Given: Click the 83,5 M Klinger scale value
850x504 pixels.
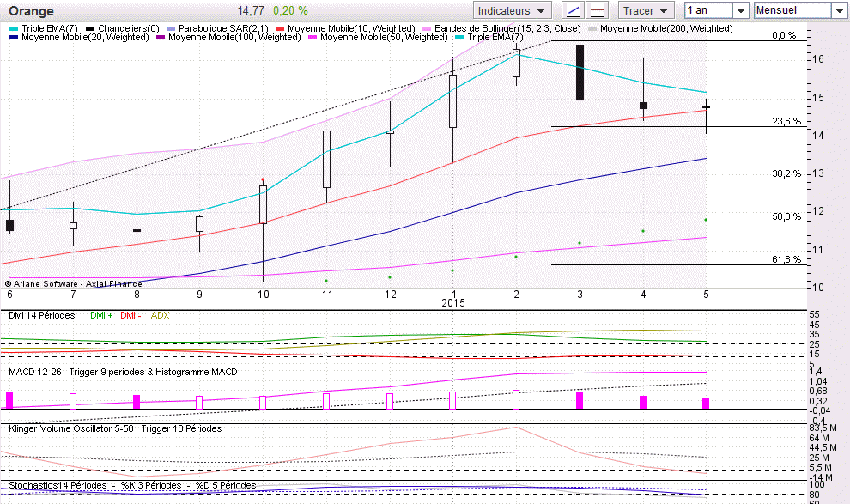Looking at the screenshot, I should click(822, 428).
